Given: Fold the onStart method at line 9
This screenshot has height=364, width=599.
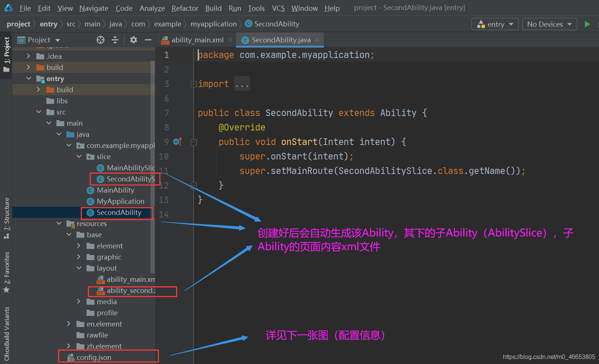Looking at the screenshot, I should pos(194,142).
